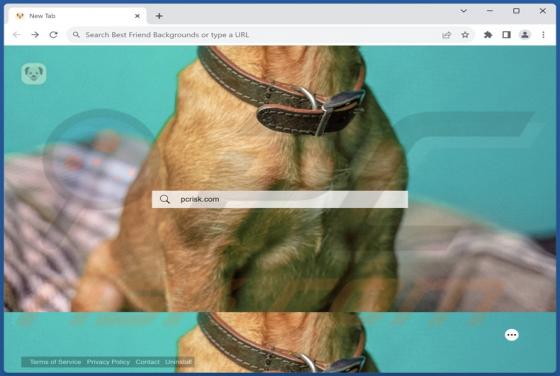Open the Contact link

(148, 362)
